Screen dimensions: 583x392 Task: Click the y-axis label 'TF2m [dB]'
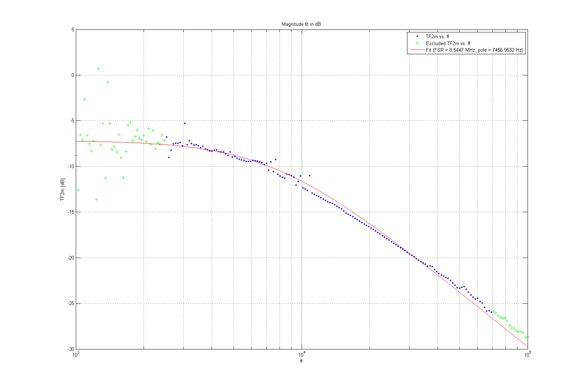point(62,189)
